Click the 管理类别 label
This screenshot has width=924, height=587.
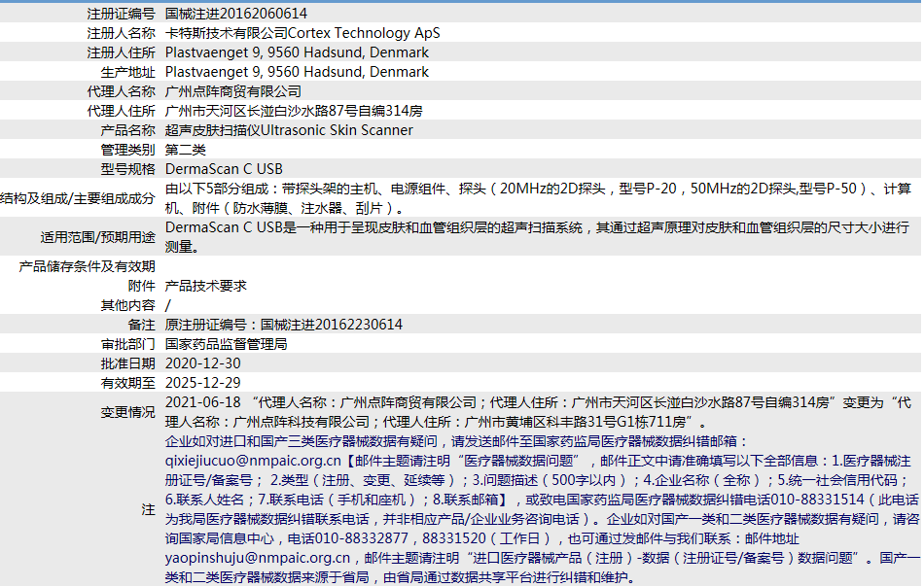[127, 150]
